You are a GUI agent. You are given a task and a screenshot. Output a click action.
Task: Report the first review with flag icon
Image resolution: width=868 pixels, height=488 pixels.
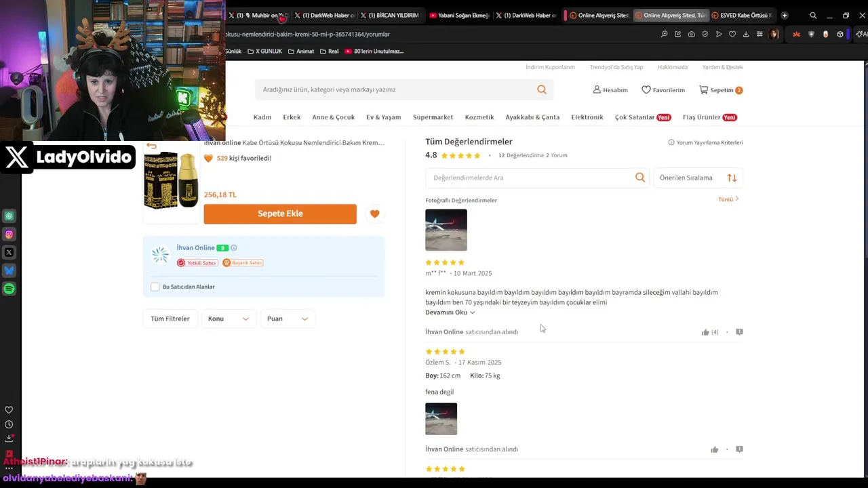739,332
